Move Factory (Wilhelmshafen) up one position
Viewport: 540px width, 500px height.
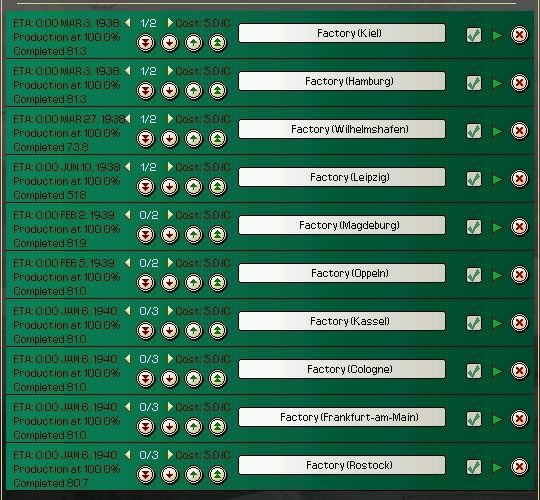[x=194, y=139]
